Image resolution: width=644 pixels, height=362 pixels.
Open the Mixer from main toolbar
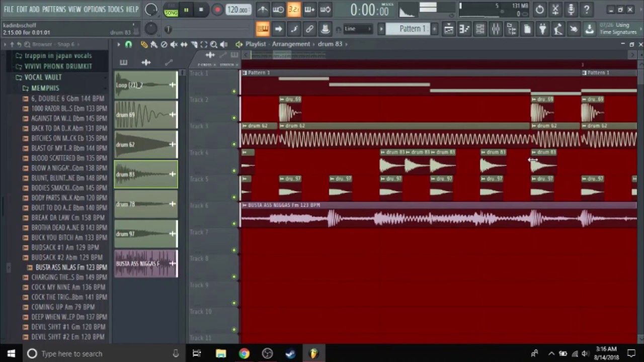[496, 29]
